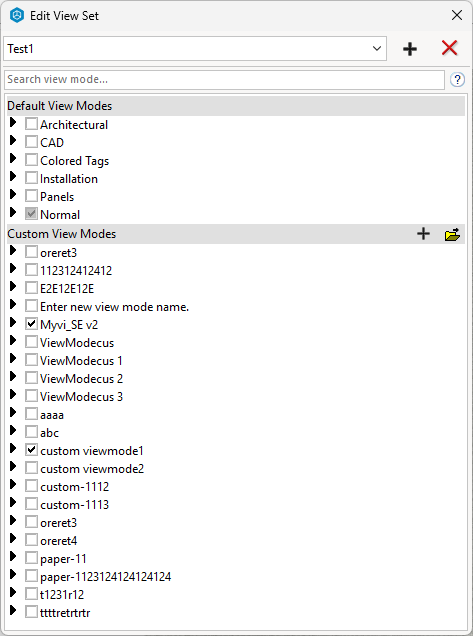
Task: Disable the custom viewmode1 checkbox
Action: 31,450
